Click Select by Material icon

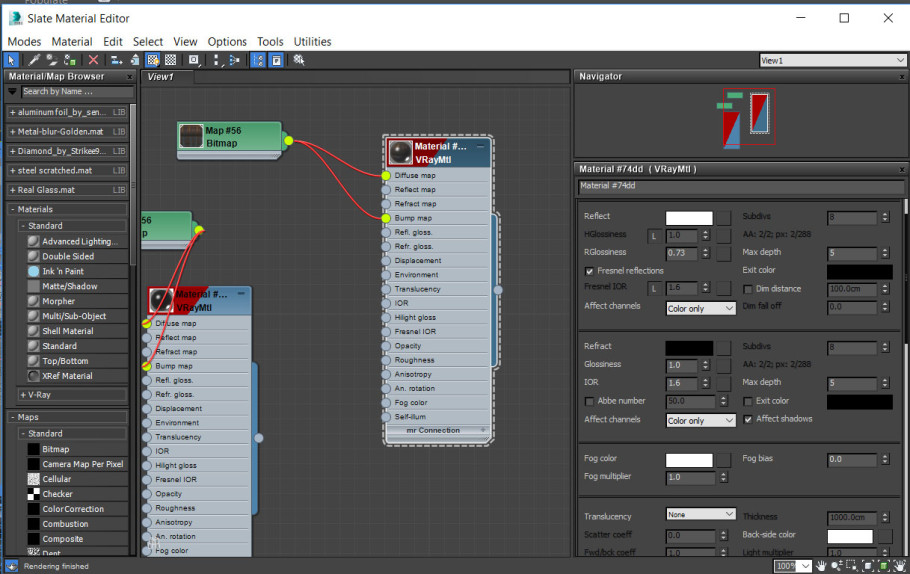tap(299, 60)
